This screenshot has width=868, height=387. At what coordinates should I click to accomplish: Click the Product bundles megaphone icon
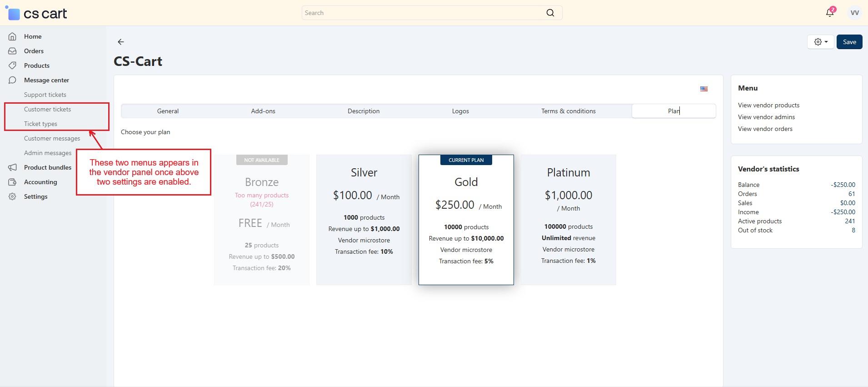tap(12, 167)
